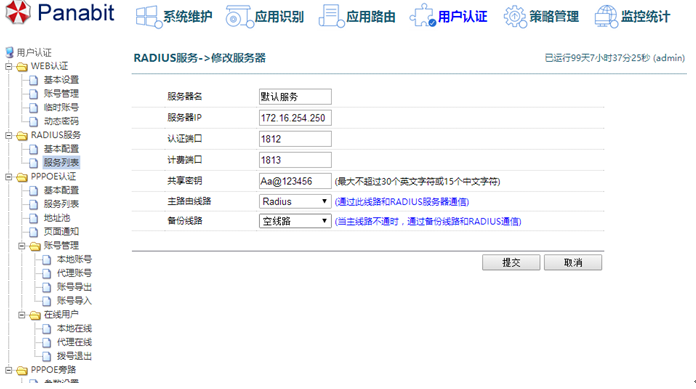Click the 监控统计 globe monitor icon
Viewport: 696px width, 389px height.
click(606, 16)
